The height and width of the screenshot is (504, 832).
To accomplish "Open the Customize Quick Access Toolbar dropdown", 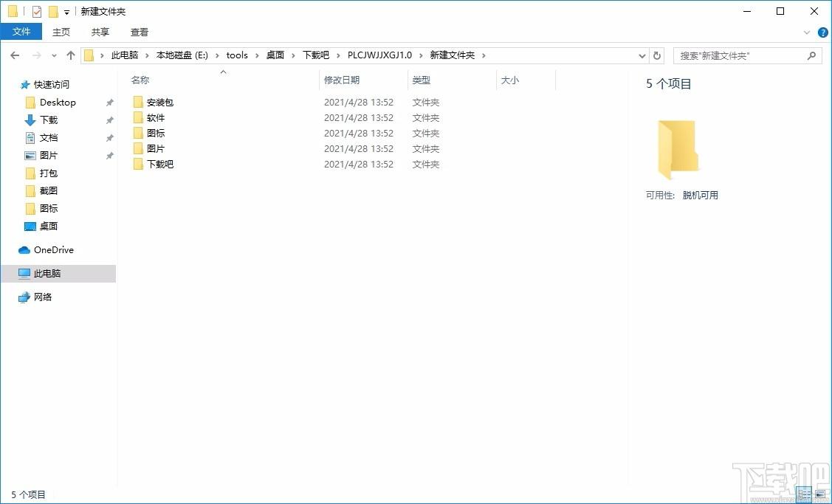I will click(x=67, y=12).
